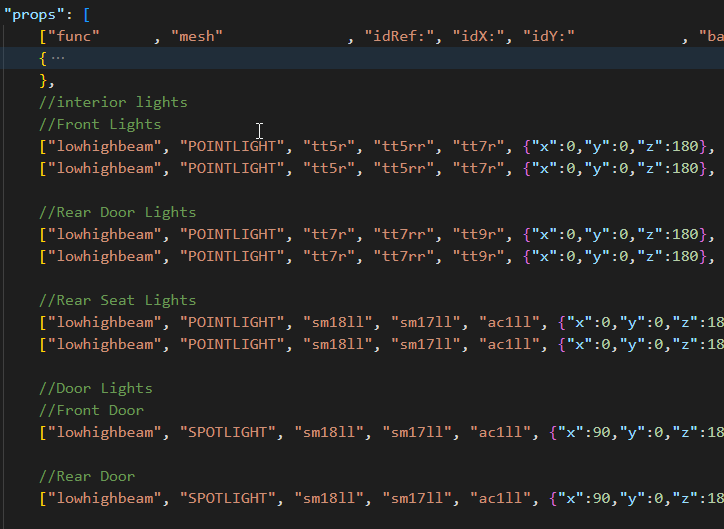724x529 pixels.
Task: Click the //Door Lights comment
Action: [96, 388]
